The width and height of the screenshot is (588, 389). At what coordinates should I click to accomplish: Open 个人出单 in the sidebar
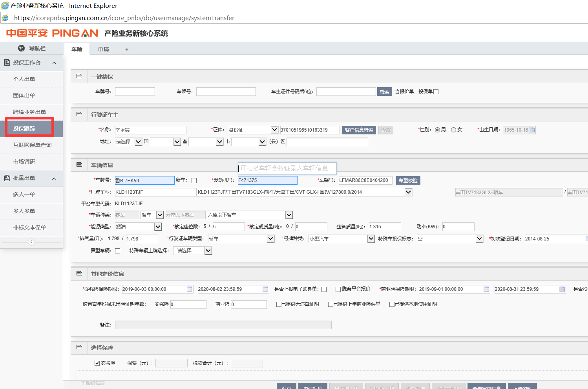click(x=24, y=79)
